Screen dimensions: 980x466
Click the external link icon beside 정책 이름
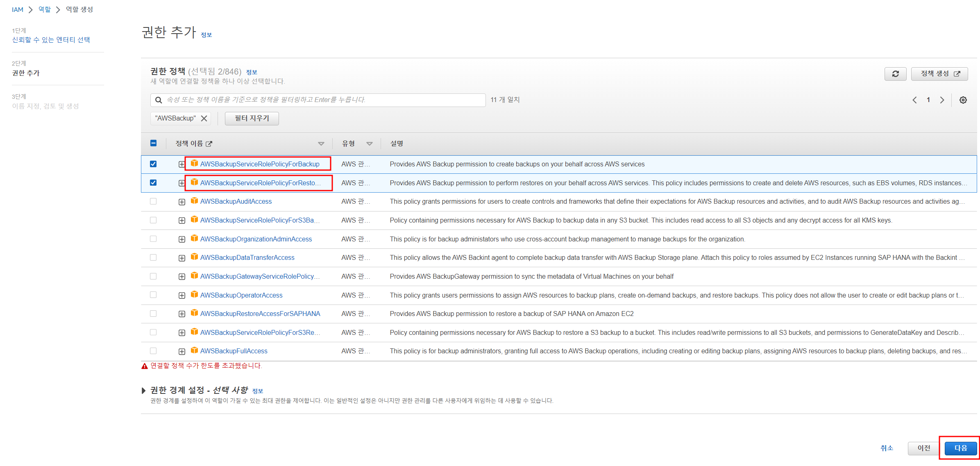tap(209, 144)
